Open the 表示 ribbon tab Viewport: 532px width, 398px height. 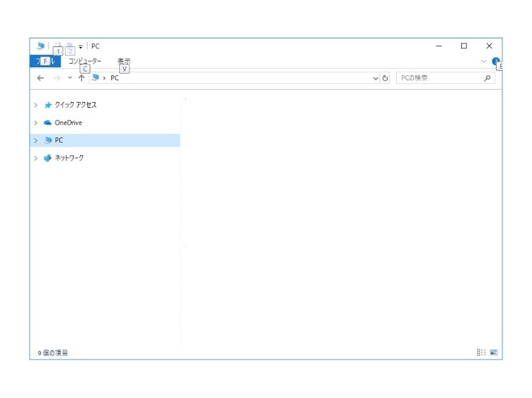pyautogui.click(x=124, y=62)
